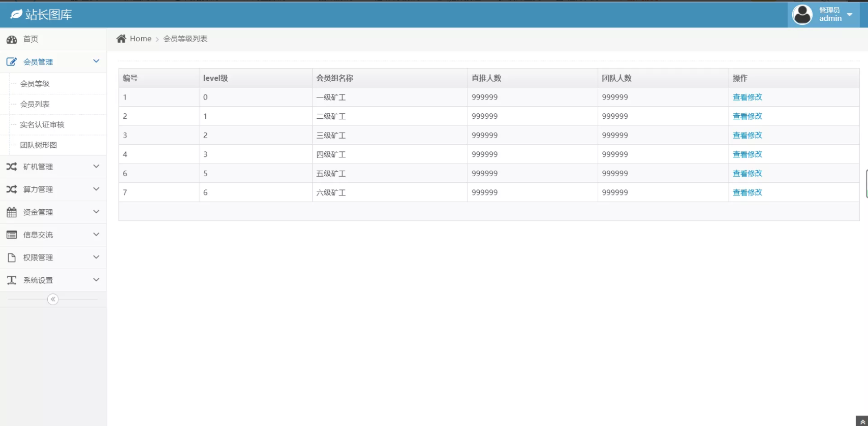Click 查看修改 for 一级矿工
This screenshot has height=426, width=868.
click(x=747, y=97)
